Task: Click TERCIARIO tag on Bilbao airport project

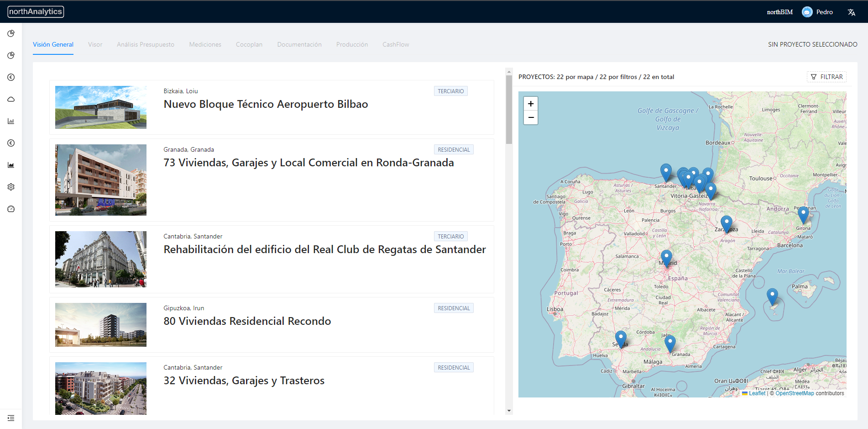Action: point(451,91)
